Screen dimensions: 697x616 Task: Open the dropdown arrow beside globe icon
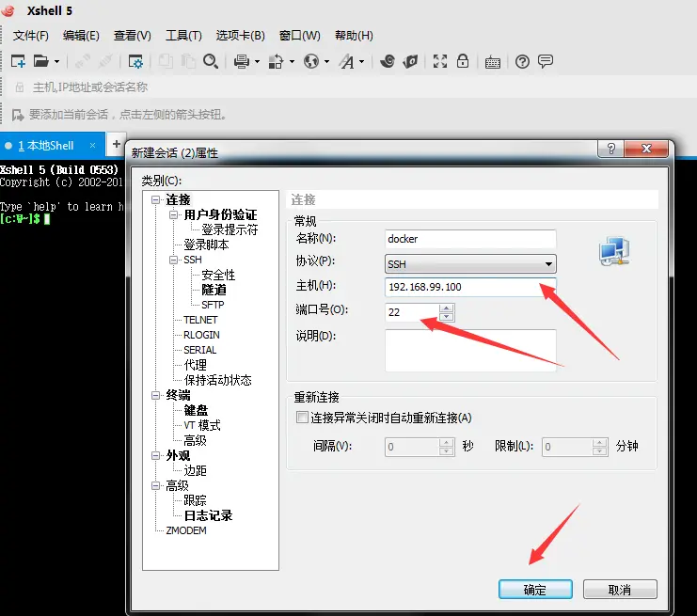(326, 61)
